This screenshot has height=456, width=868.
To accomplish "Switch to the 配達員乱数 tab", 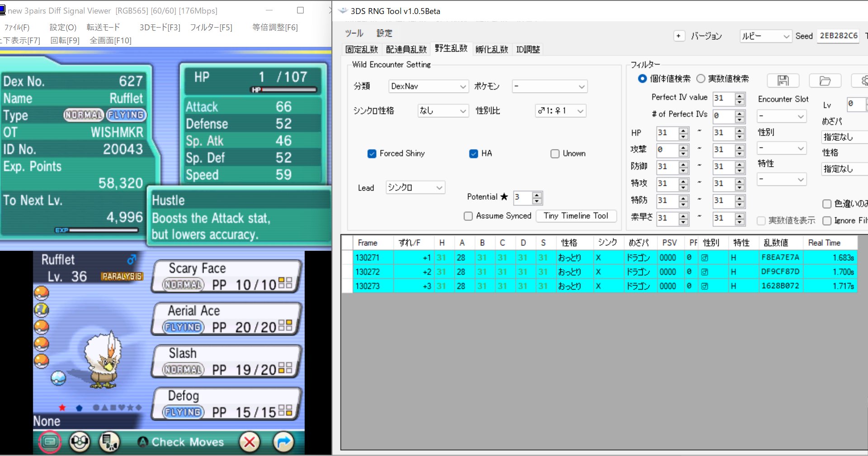I will tap(406, 49).
